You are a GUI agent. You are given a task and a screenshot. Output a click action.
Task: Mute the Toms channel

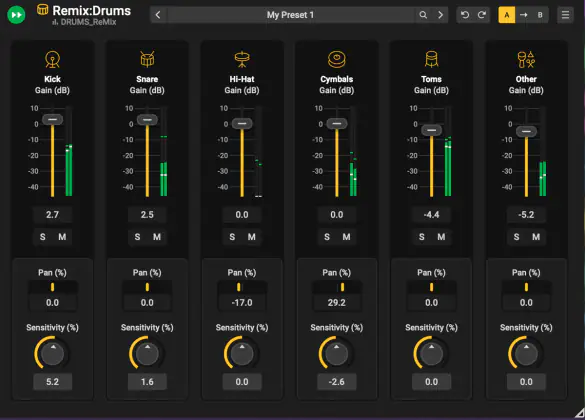(441, 237)
